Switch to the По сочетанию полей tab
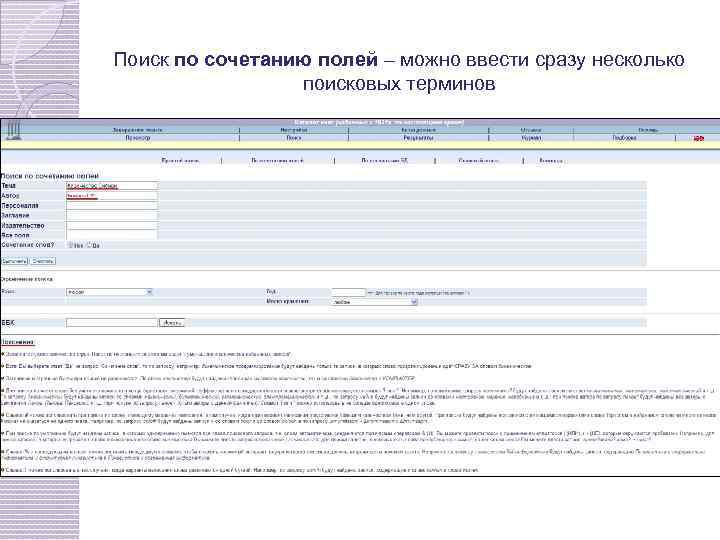Viewport: 720px width, 540px height. tap(277, 161)
